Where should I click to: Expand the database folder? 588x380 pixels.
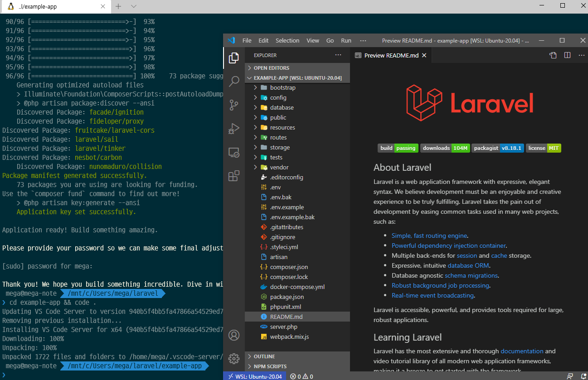coord(297,107)
